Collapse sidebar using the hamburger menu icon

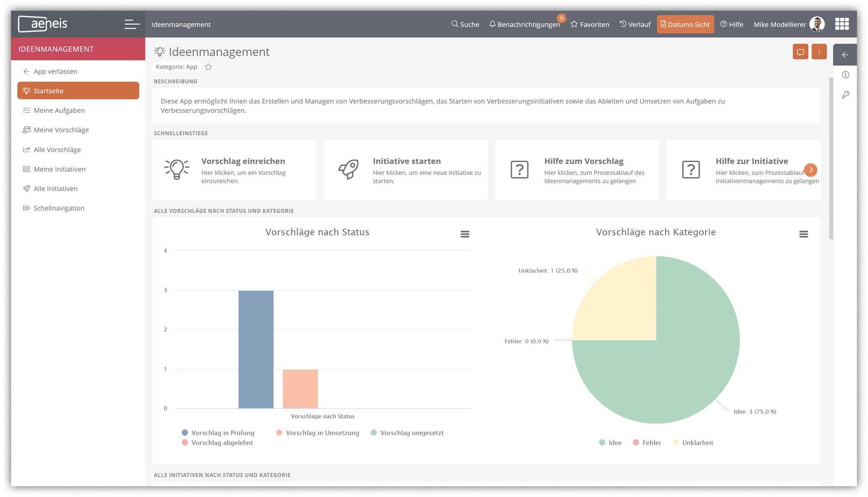pos(132,24)
